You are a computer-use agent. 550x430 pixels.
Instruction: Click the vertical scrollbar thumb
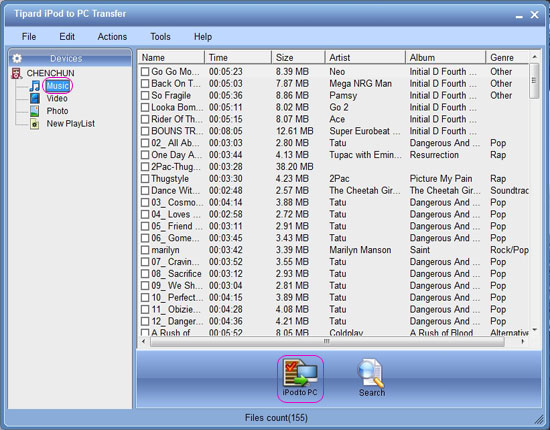point(534,81)
